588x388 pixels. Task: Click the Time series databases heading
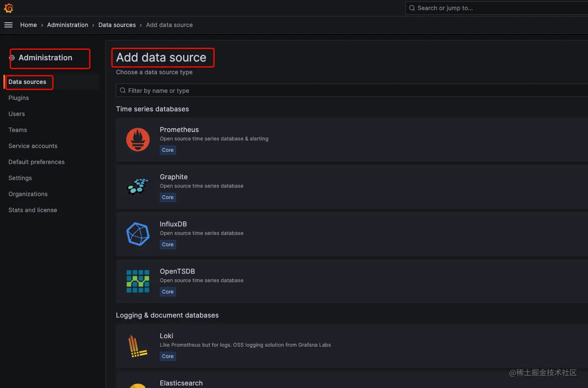[x=152, y=109]
